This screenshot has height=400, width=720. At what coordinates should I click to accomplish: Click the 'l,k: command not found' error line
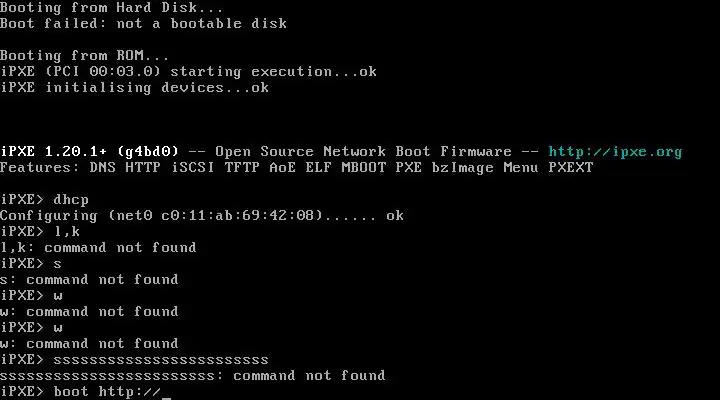coord(98,248)
